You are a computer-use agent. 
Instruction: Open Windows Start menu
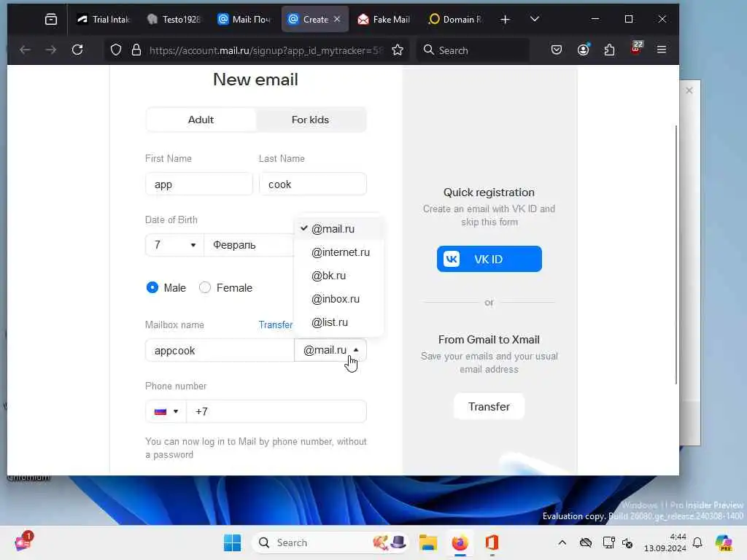click(x=233, y=542)
